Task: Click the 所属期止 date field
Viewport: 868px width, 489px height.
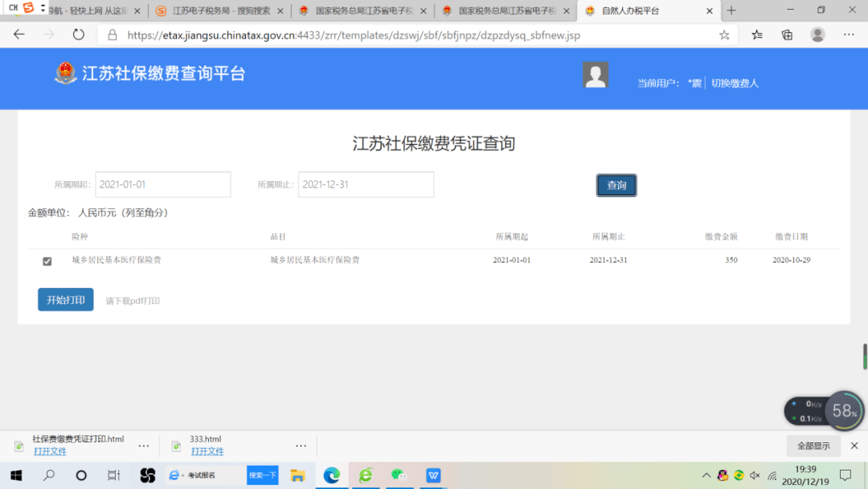Action: (366, 184)
